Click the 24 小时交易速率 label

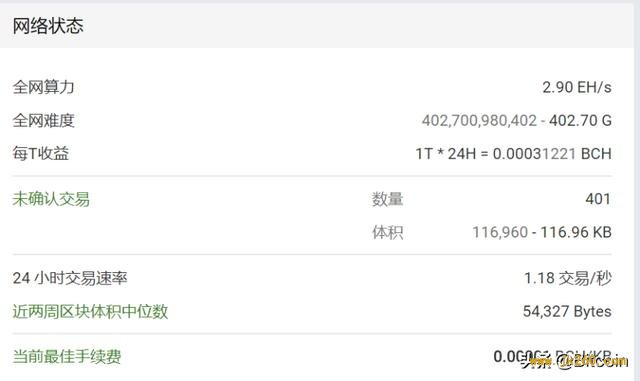coord(70,279)
